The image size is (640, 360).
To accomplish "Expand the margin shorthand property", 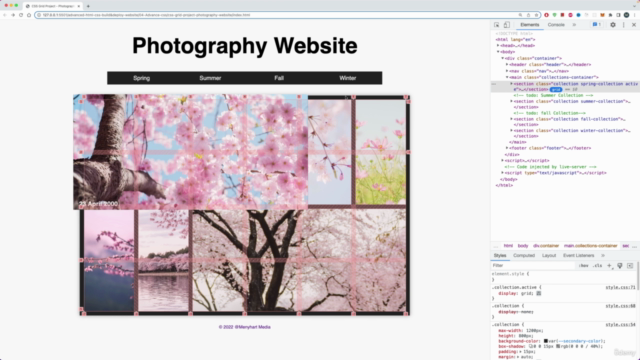I will point(519,357).
